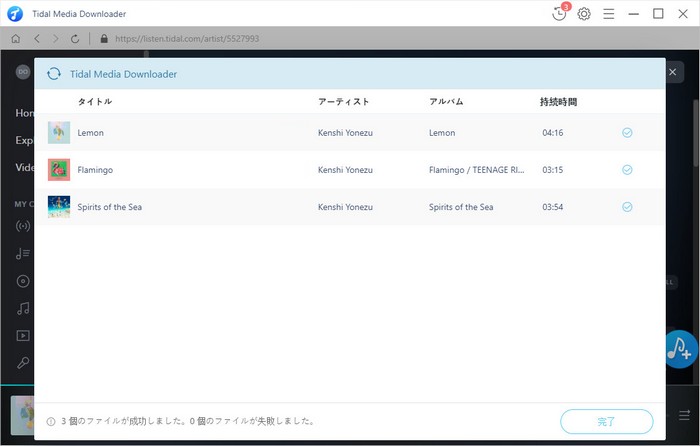Open the albums disc icon in sidebar
This screenshot has width=700, height=446.
click(x=23, y=281)
